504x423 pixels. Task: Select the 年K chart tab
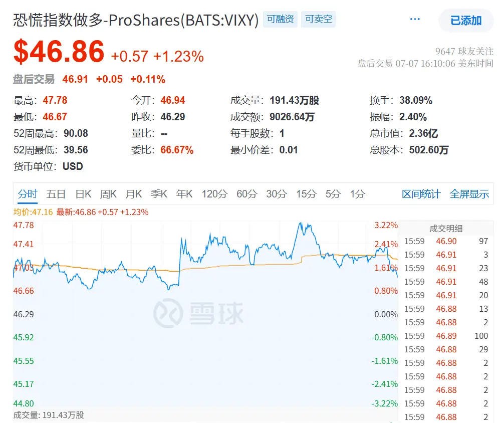tap(184, 194)
